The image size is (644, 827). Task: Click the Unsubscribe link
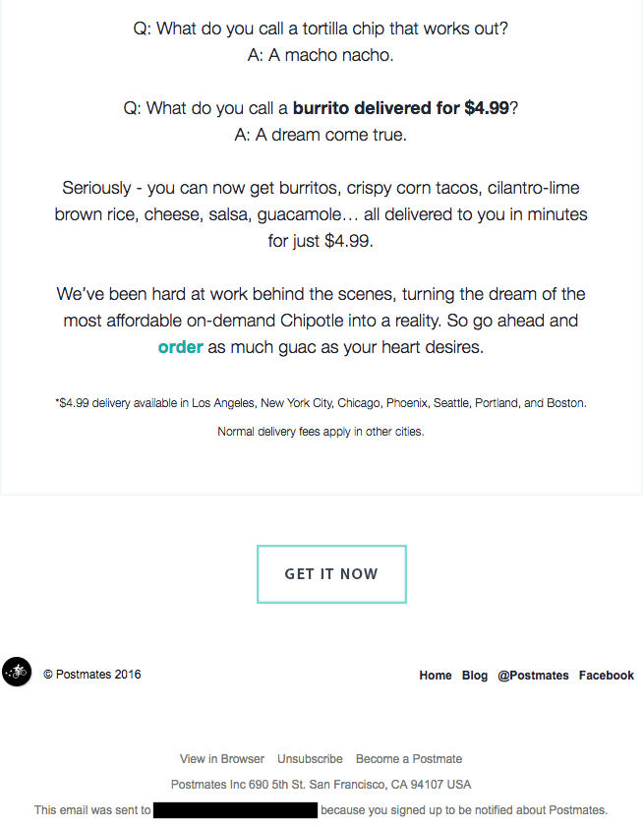click(310, 758)
